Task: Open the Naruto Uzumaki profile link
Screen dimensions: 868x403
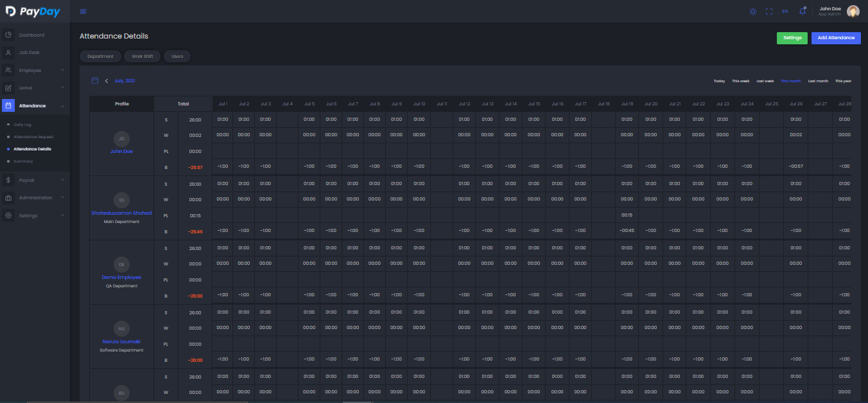Action: click(121, 341)
